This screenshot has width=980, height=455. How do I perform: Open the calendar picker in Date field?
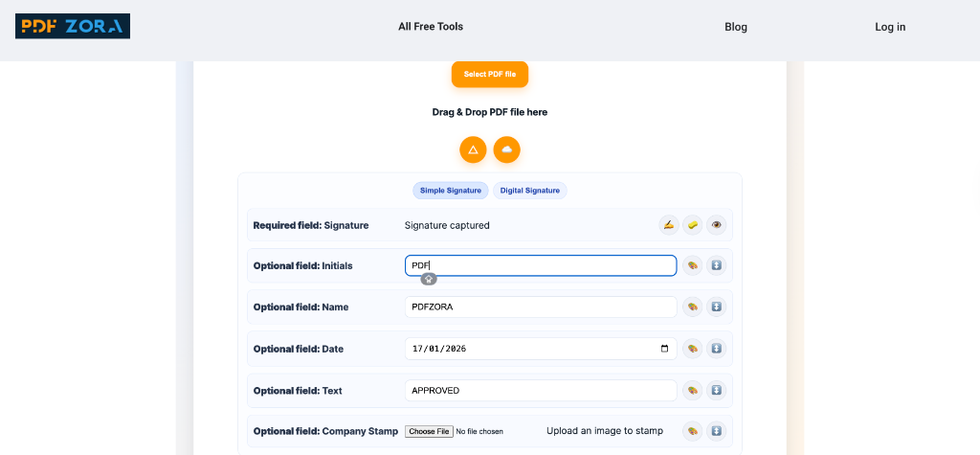tap(665, 349)
